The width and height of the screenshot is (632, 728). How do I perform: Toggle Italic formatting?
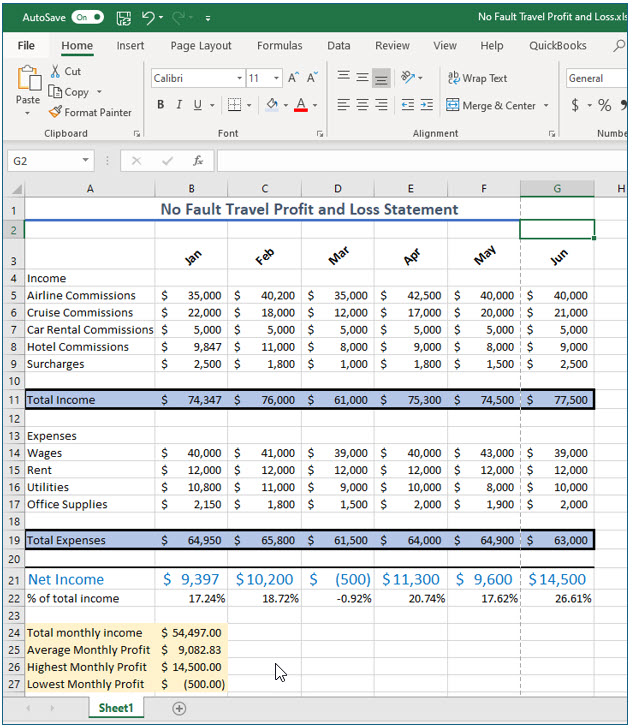pos(179,105)
